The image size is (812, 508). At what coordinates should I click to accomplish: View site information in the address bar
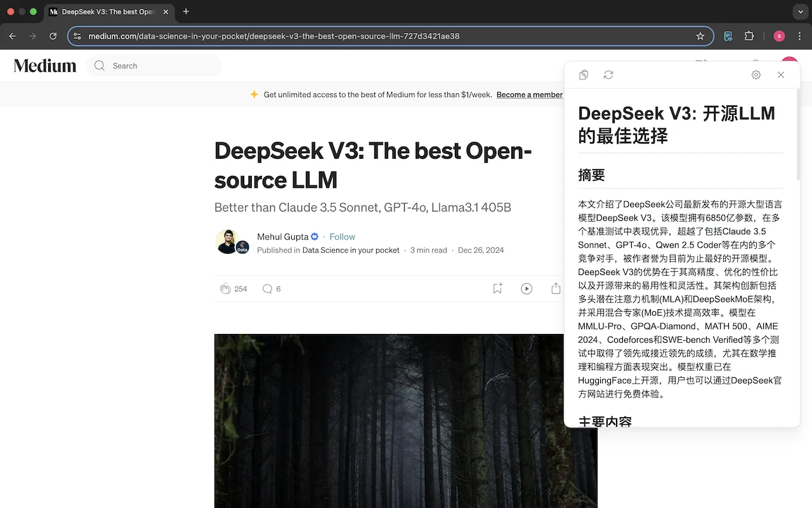click(77, 36)
